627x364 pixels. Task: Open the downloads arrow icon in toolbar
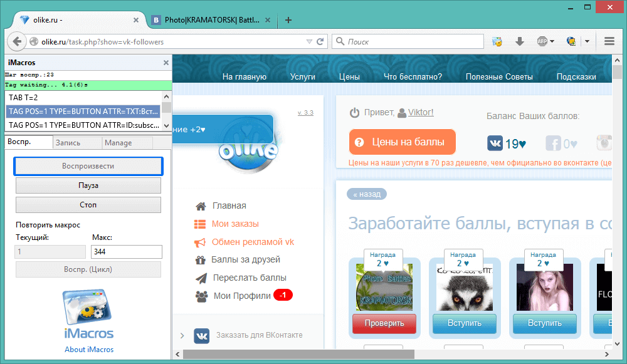coord(519,41)
